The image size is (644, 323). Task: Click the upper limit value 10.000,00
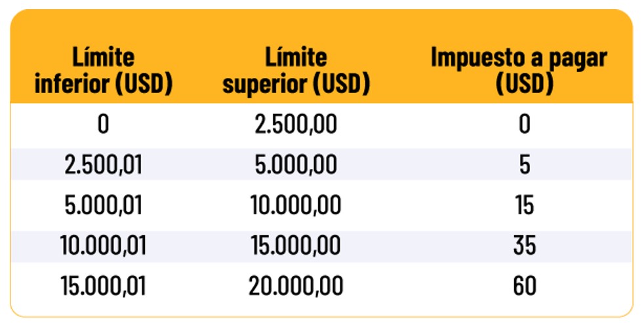pos(296,206)
